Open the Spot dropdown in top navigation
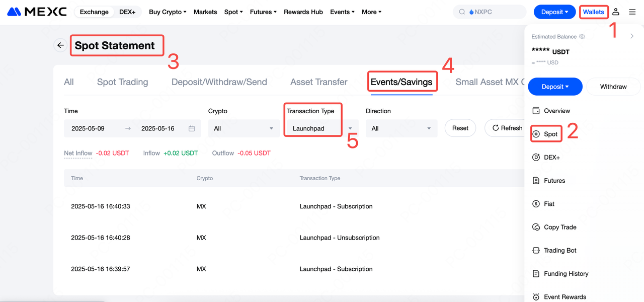 point(233,12)
